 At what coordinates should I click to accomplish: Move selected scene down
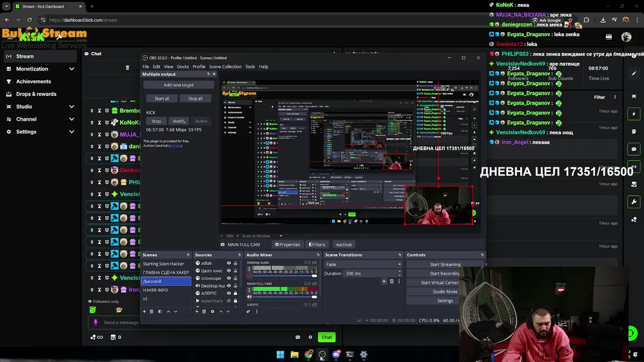coord(176,312)
